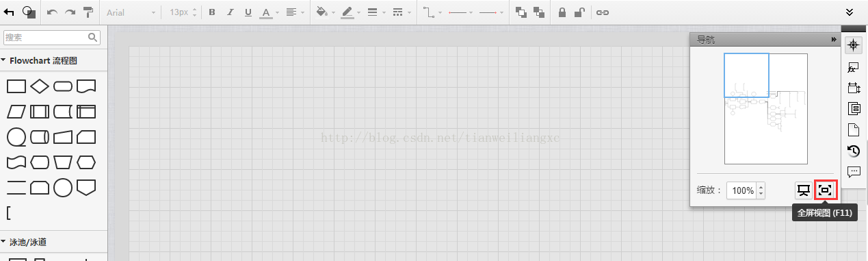Click the 100% zoom value spinner

(x=745, y=190)
